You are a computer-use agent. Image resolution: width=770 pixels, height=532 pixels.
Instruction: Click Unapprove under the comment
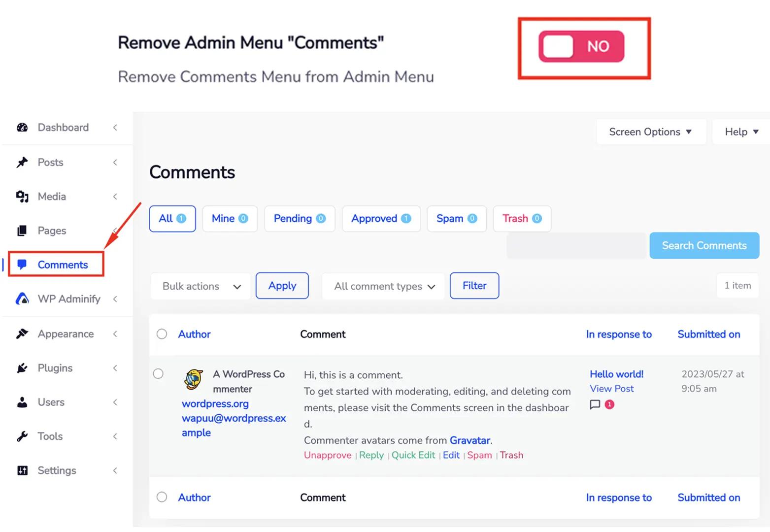pos(328,455)
